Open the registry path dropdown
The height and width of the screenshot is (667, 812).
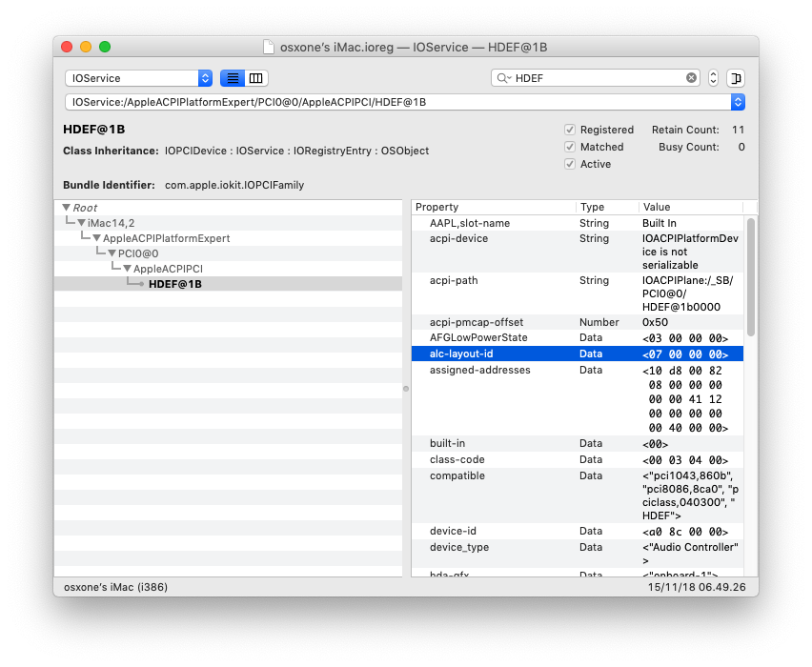coord(738,102)
